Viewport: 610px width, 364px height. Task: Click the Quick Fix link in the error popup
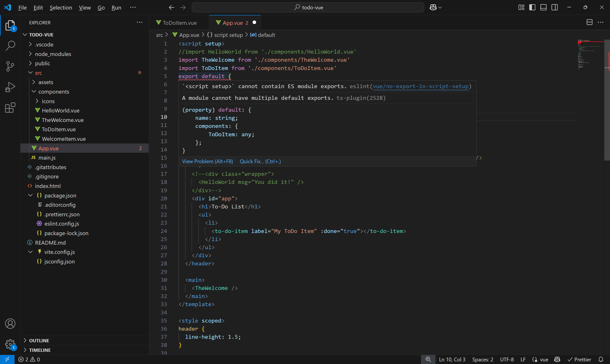(x=260, y=161)
